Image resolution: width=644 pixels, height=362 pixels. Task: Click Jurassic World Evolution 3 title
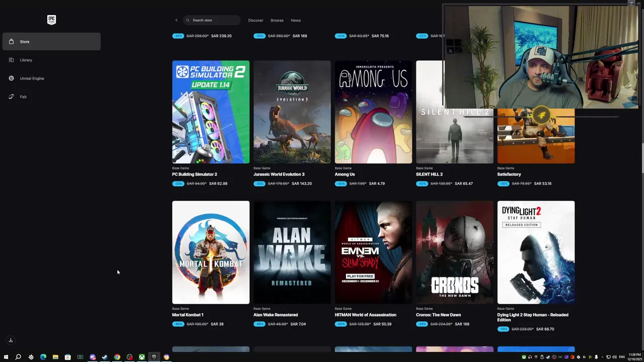pyautogui.click(x=279, y=174)
